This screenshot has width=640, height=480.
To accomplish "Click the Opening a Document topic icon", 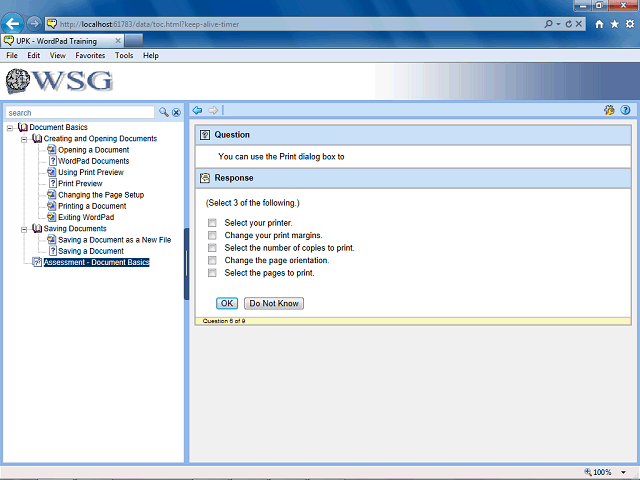I will click(x=51, y=149).
